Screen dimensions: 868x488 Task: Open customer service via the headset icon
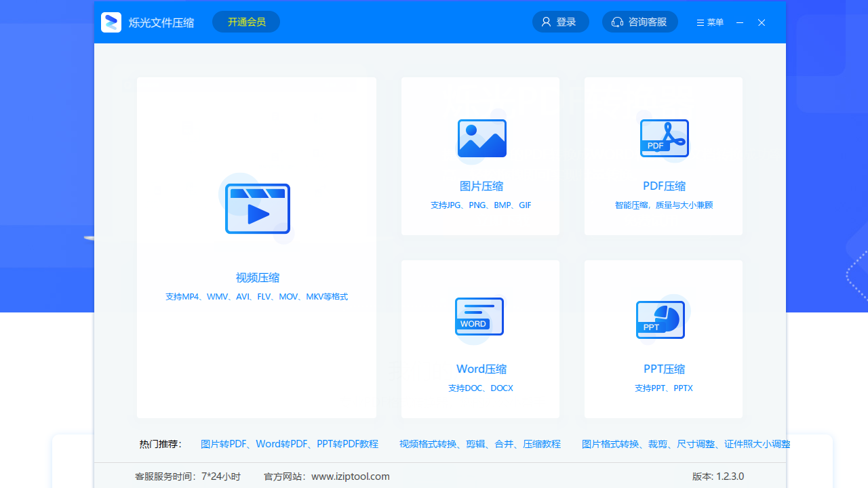[617, 22]
